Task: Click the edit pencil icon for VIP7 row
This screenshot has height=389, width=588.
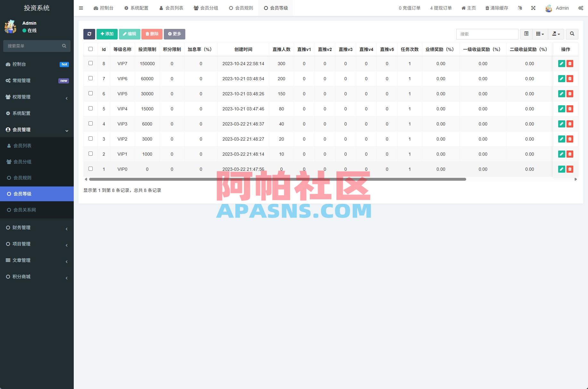Action: (561, 64)
